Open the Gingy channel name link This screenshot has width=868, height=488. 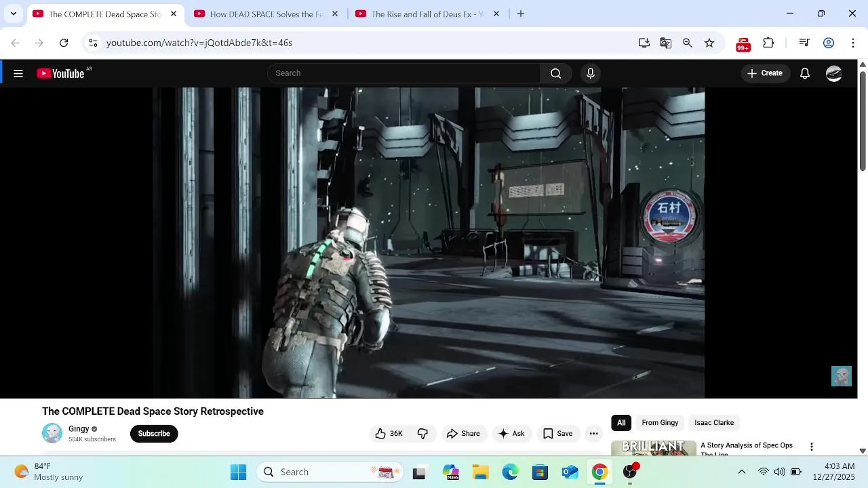tap(79, 429)
